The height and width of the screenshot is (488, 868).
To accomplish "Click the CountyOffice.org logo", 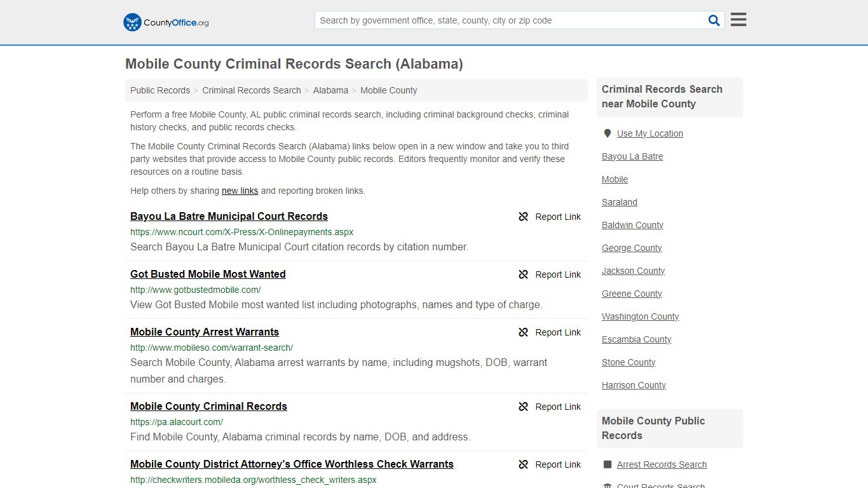I will point(166,22).
